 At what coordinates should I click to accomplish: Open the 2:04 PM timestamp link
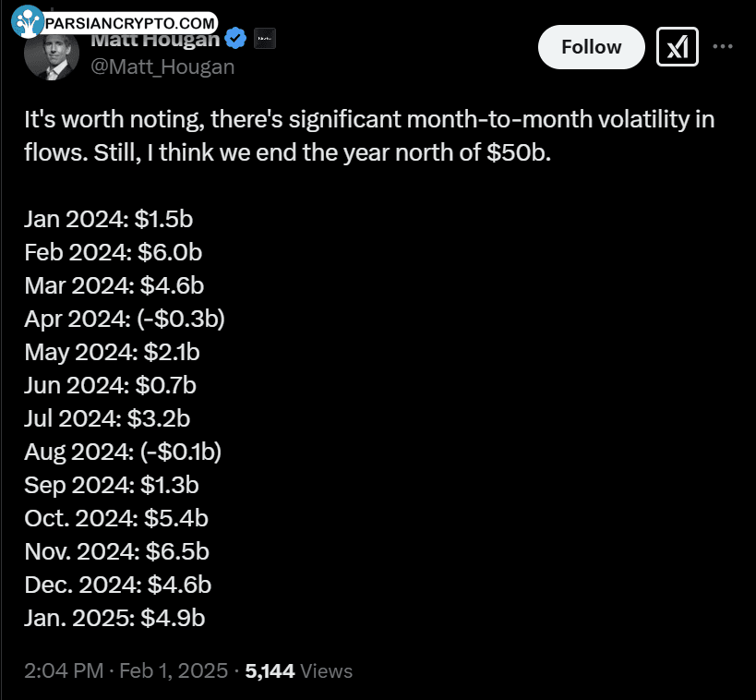tap(64, 671)
